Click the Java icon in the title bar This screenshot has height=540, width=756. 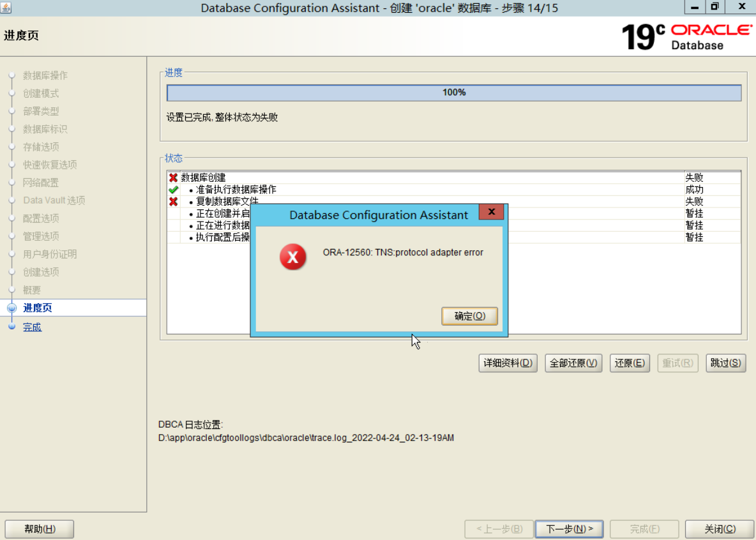tap(6, 7)
